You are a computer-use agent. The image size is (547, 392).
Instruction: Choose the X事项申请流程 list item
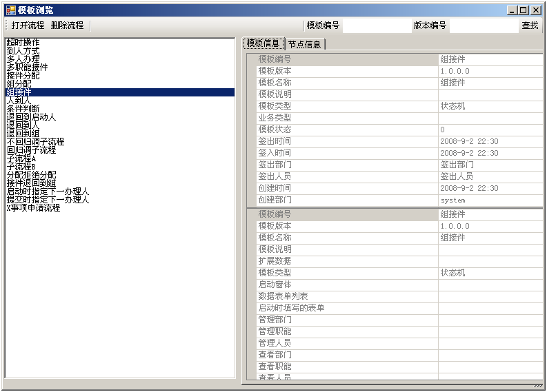33,208
